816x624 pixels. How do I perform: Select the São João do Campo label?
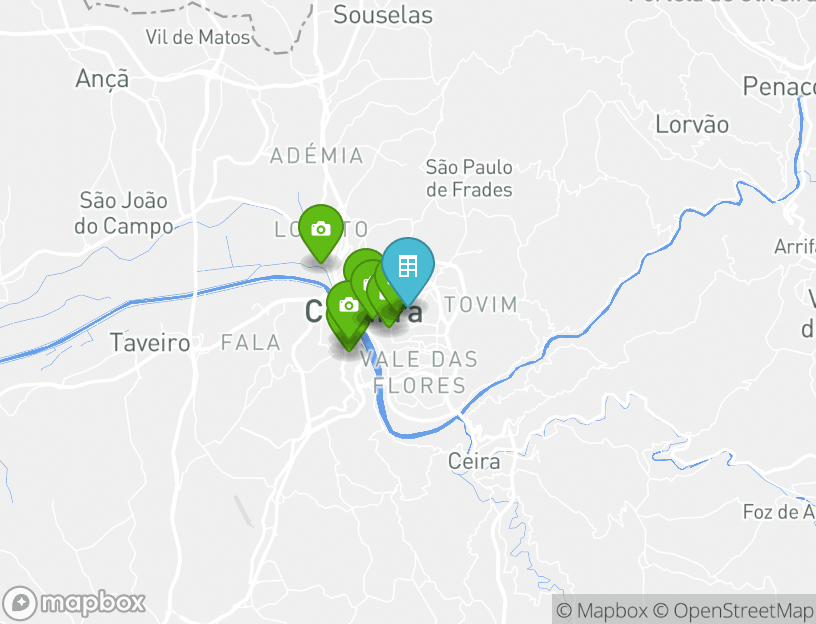(x=124, y=213)
